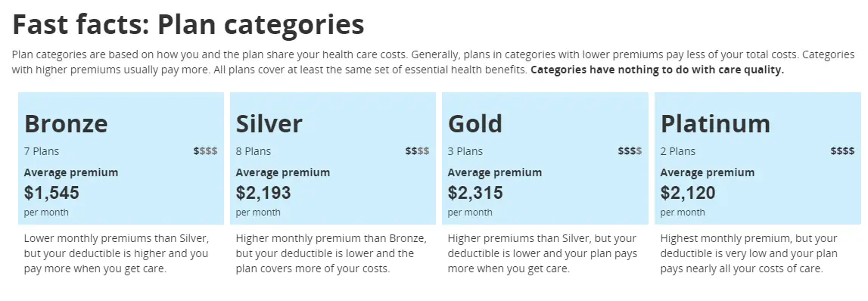Open the 2 Plans count under Platinum

pos(678,151)
